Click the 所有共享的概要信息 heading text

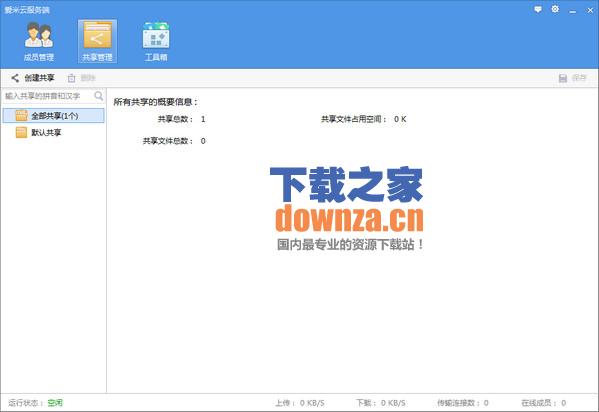155,102
